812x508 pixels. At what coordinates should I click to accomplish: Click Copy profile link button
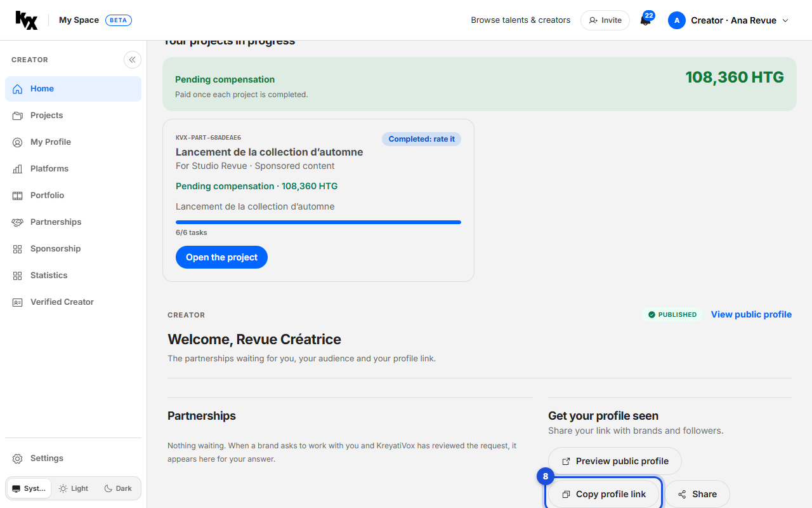pyautogui.click(x=603, y=494)
